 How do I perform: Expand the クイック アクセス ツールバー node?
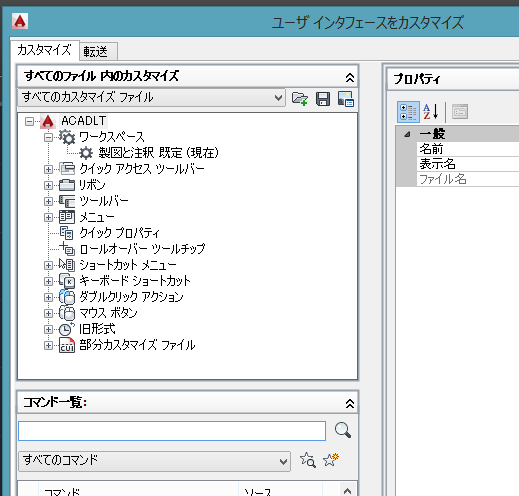(x=48, y=169)
